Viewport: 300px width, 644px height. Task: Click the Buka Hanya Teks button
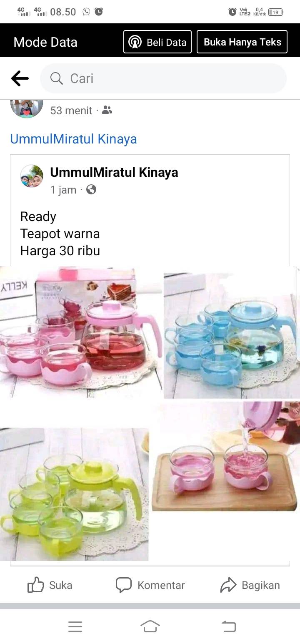click(x=242, y=42)
